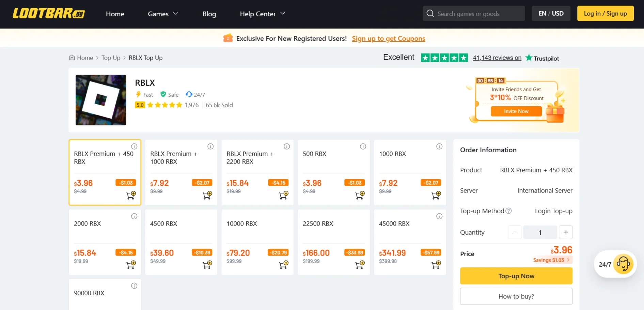The width and height of the screenshot is (644, 310).
Task: Go to the Blog page
Action: (x=209, y=14)
